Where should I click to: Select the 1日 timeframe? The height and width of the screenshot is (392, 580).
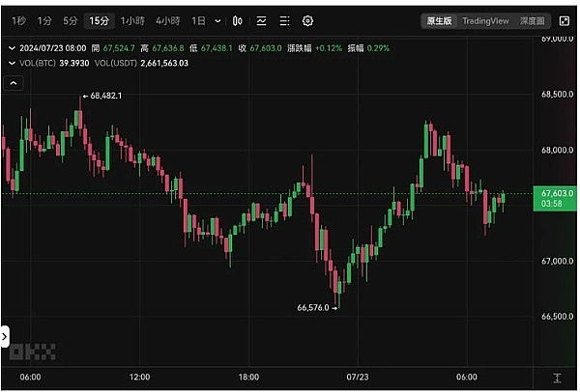tap(198, 20)
